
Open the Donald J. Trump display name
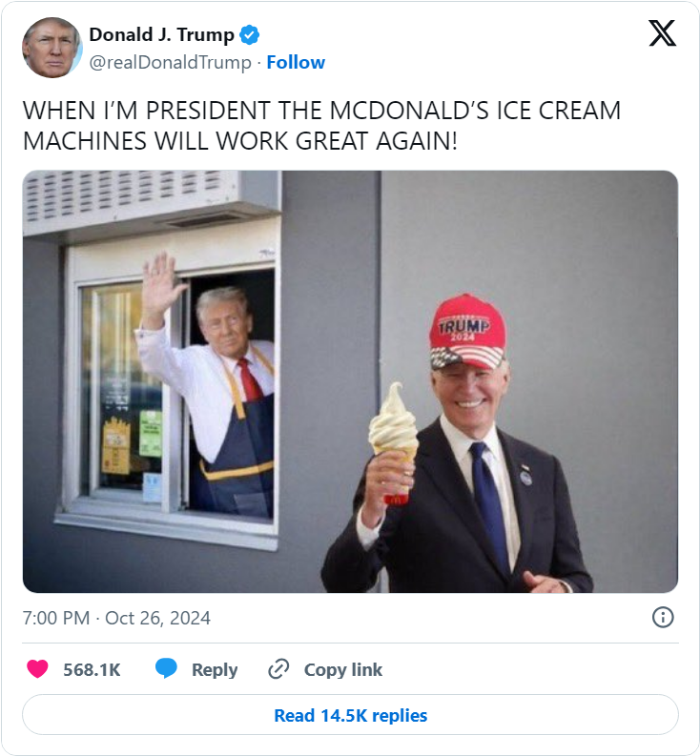161,34
